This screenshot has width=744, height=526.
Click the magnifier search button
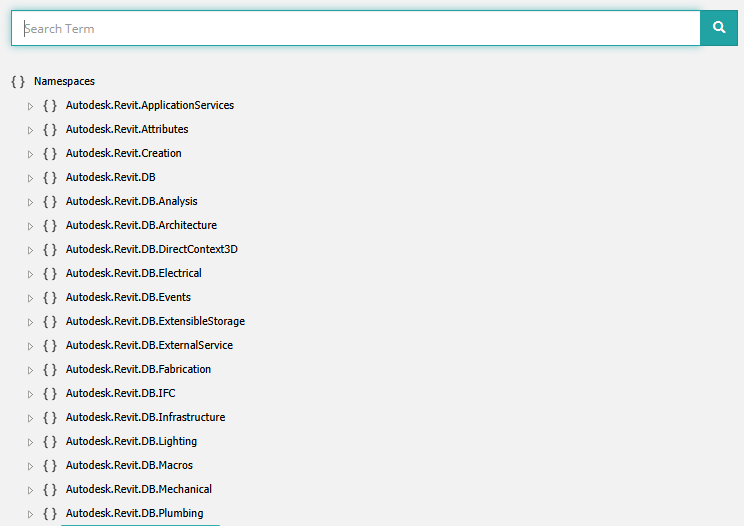(719, 28)
